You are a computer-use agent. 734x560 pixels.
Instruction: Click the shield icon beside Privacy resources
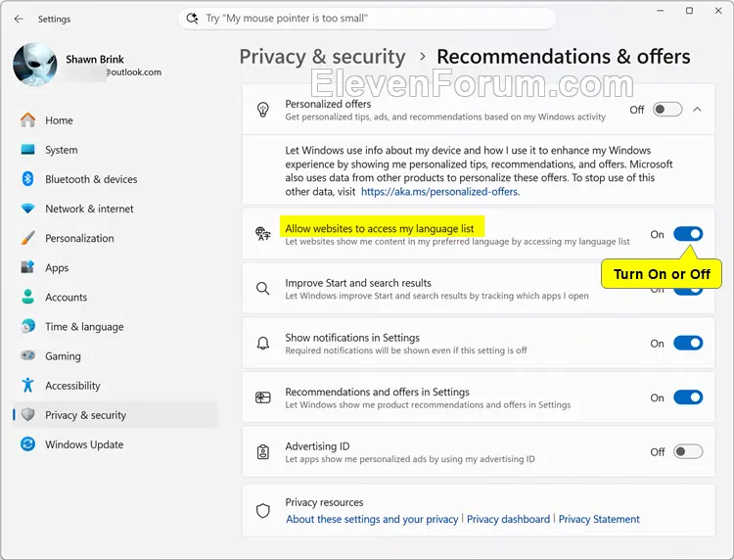(263, 510)
